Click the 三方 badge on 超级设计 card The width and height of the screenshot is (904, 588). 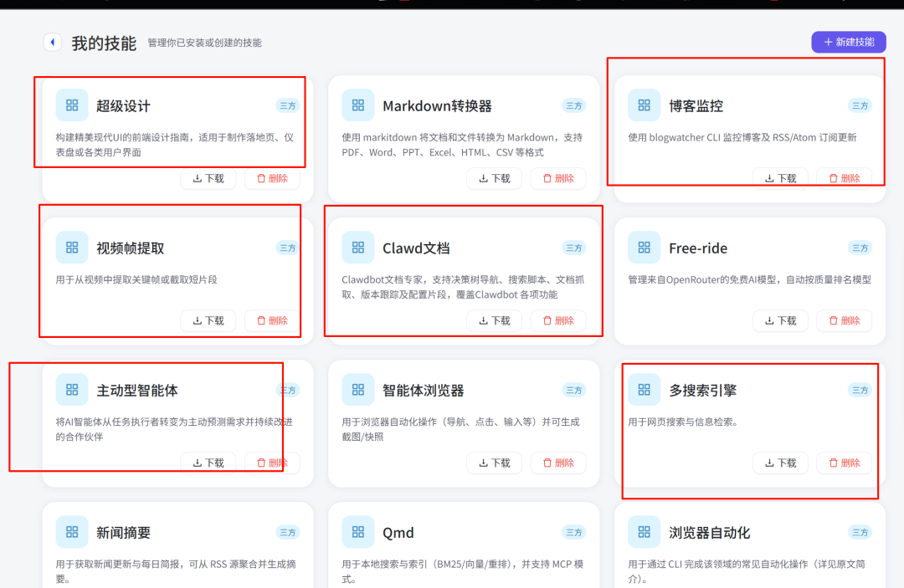point(288,105)
